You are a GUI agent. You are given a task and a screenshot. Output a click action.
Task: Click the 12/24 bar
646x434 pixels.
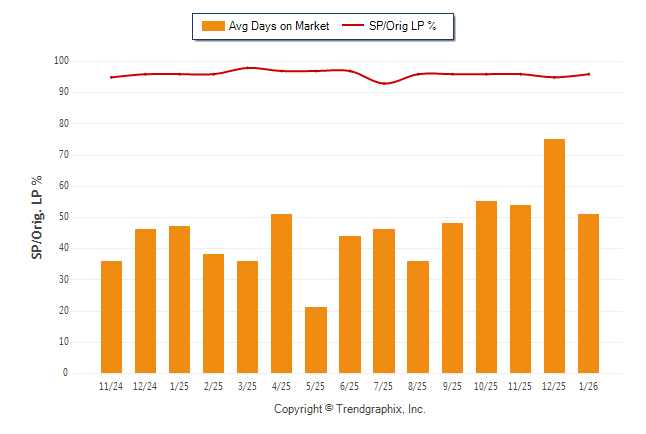click(145, 301)
